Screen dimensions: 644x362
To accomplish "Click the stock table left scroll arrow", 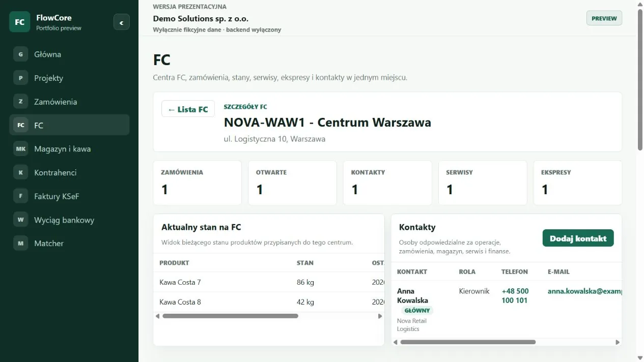I will tap(158, 316).
